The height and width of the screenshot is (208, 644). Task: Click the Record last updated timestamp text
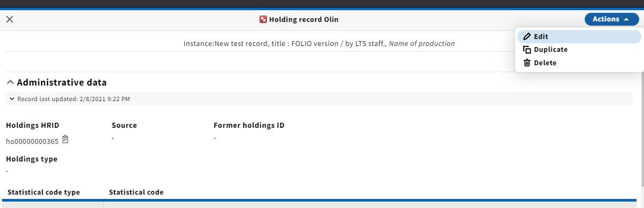[74, 99]
